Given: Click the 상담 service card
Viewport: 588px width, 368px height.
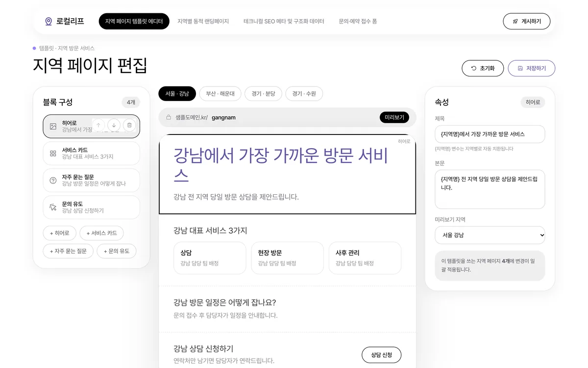Looking at the screenshot, I should (x=210, y=258).
